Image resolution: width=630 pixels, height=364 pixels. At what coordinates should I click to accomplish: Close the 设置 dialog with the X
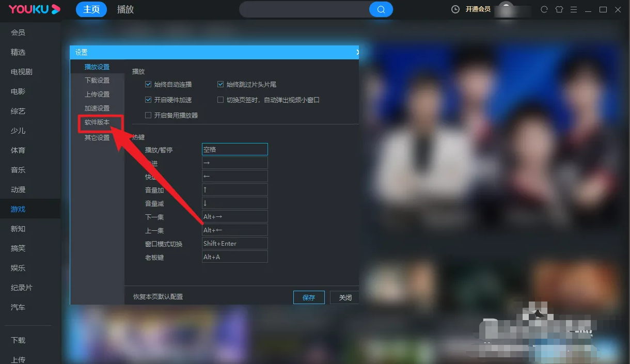pyautogui.click(x=357, y=52)
